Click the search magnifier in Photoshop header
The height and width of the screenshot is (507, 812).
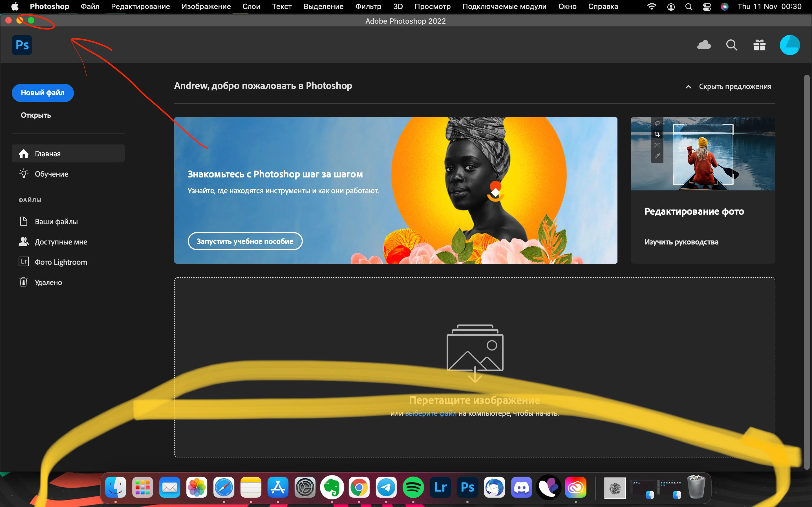[731, 45]
